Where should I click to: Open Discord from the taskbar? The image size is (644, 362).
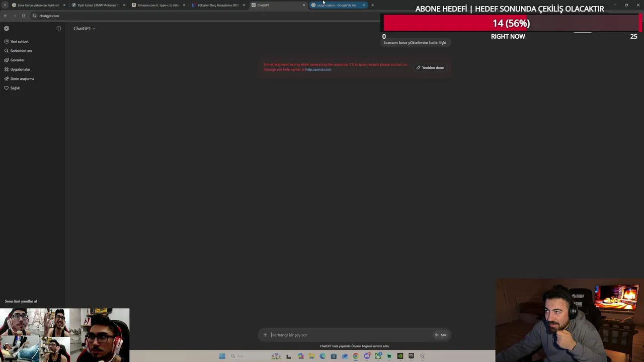pyautogui.click(x=367, y=356)
